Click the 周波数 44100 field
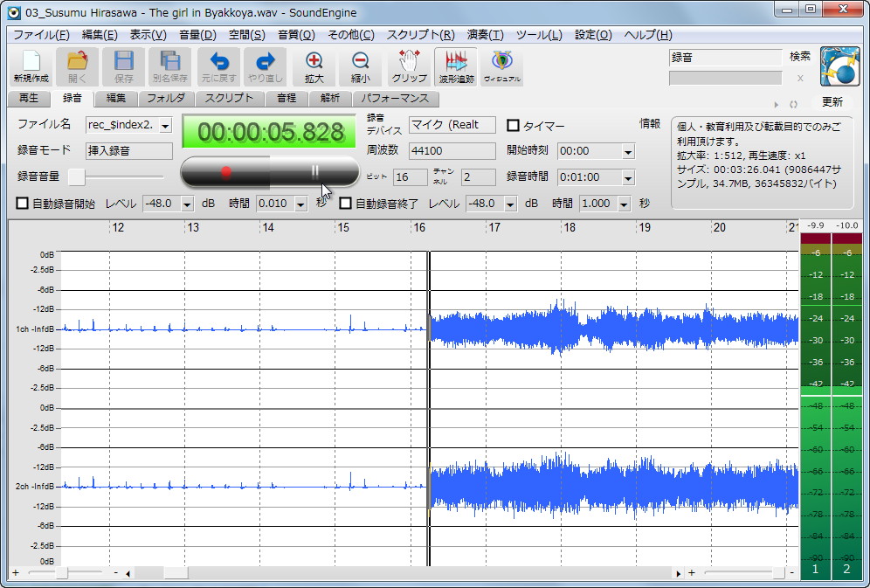 pos(452,151)
